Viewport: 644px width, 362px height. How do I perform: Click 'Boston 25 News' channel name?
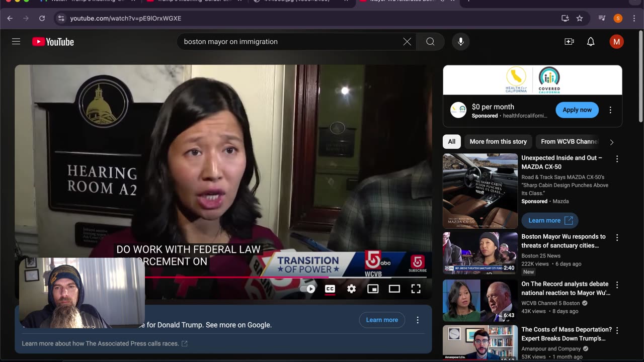click(541, 255)
